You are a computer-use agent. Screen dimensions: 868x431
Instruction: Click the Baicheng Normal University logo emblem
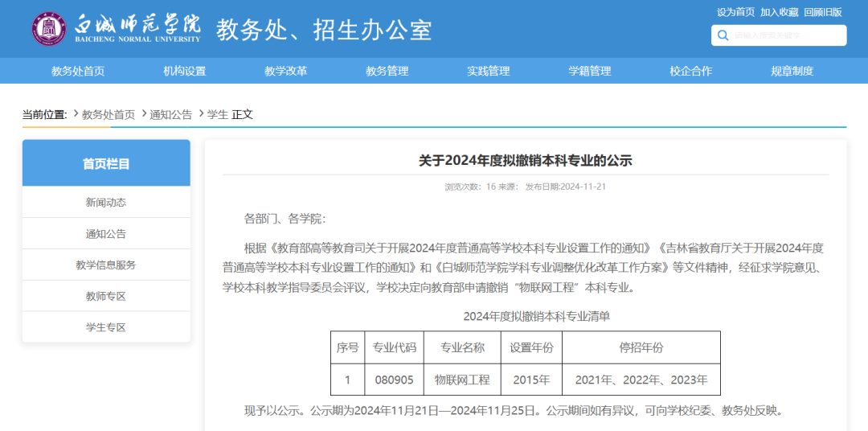pos(50,29)
